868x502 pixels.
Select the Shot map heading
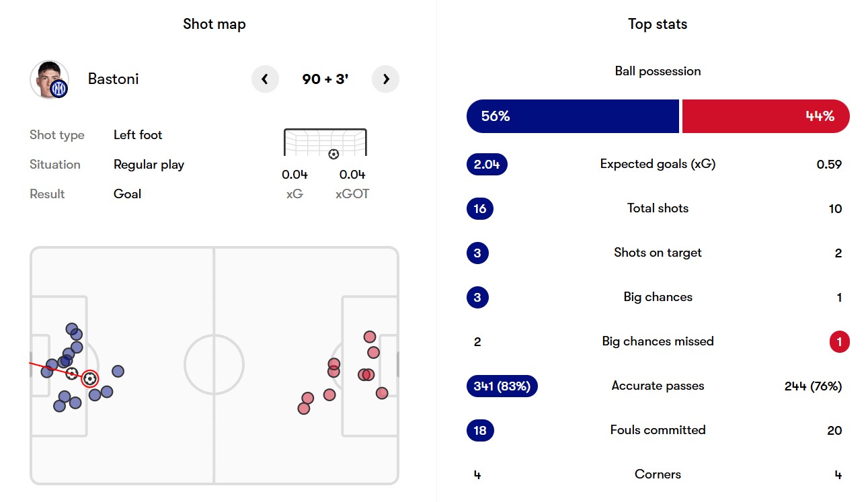(x=214, y=24)
